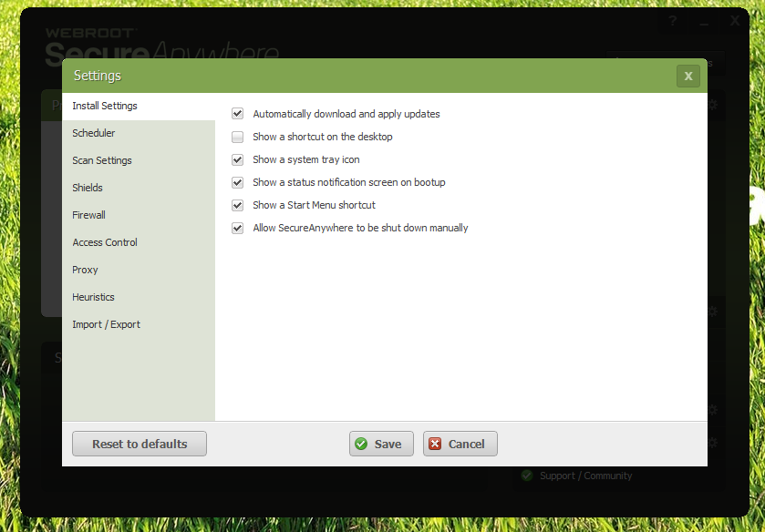
Task: Disable automatically download and apply updates
Action: click(x=238, y=114)
